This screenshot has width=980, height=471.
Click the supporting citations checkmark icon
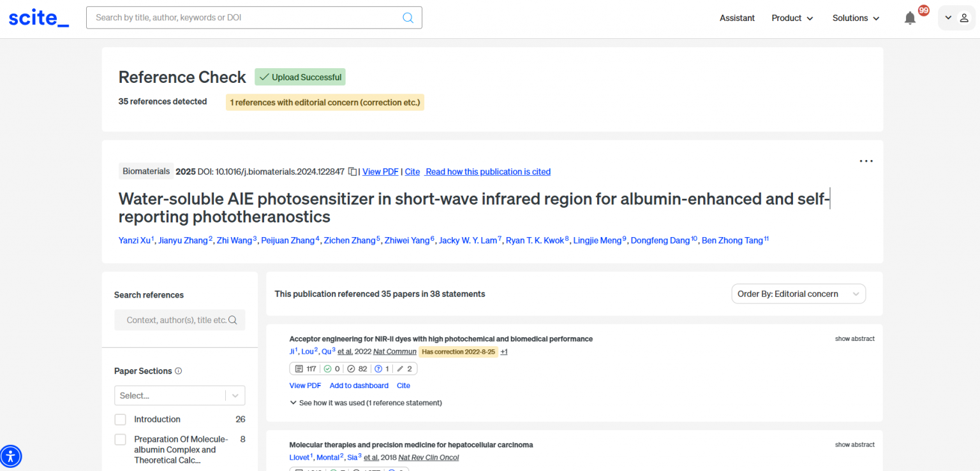[x=327, y=368]
